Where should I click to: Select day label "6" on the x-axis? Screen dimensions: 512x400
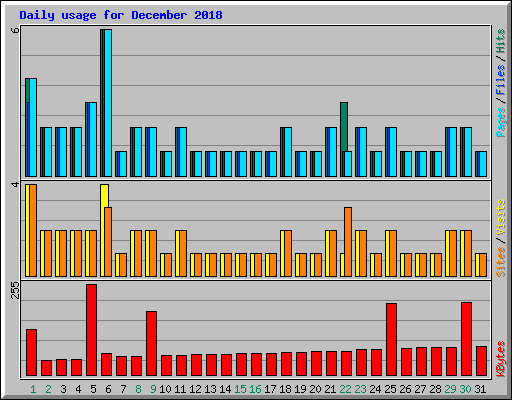[x=108, y=389]
